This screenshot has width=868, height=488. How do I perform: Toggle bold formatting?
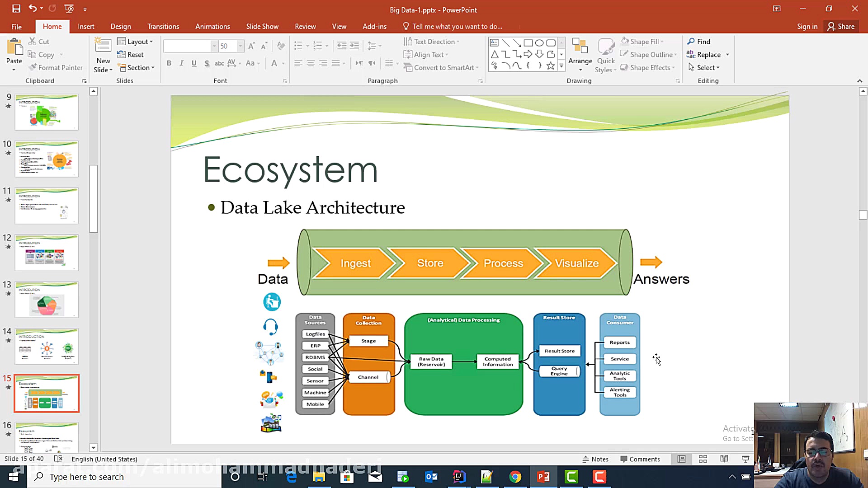pyautogui.click(x=169, y=63)
